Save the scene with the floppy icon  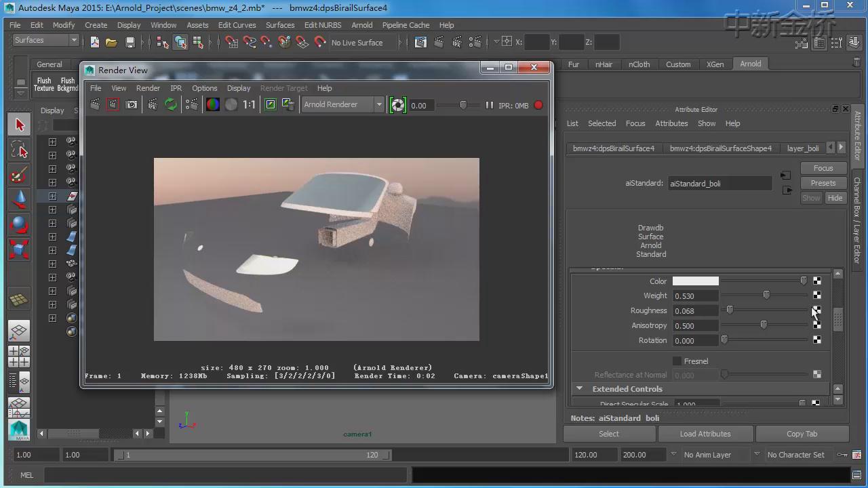(x=130, y=42)
